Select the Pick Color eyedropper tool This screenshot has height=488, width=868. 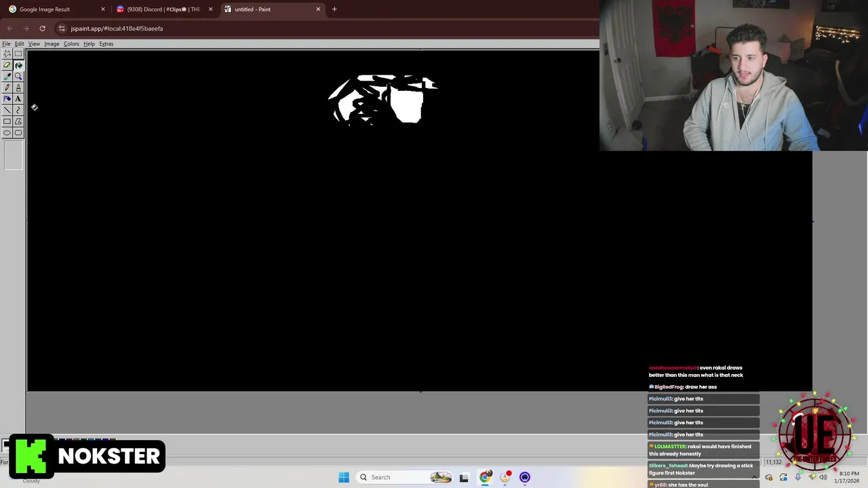[x=7, y=77]
